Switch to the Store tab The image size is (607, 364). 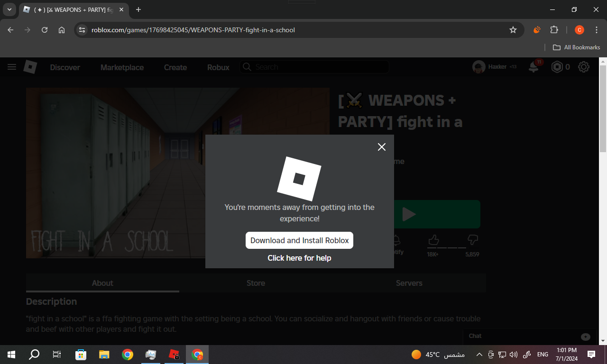(x=256, y=283)
